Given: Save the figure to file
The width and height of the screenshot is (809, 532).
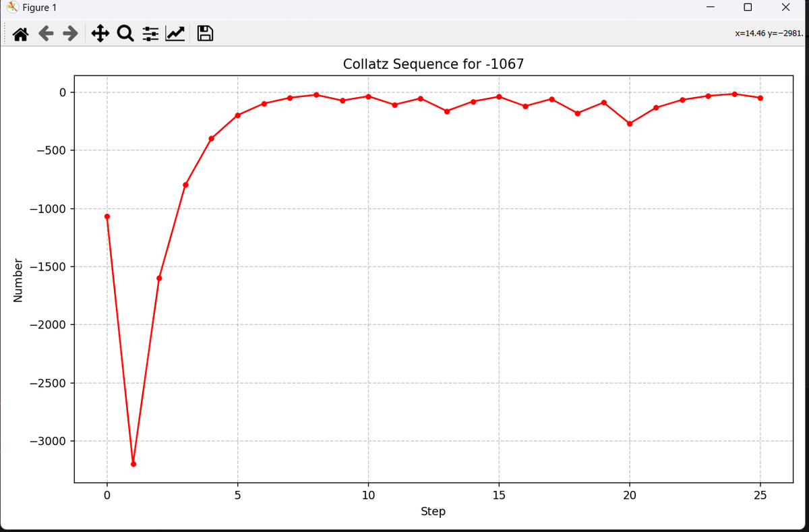Looking at the screenshot, I should tap(206, 33).
